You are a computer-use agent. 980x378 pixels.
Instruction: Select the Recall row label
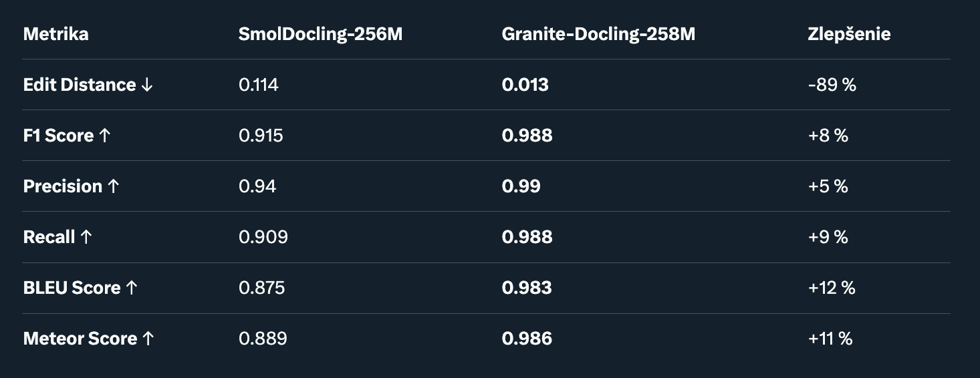57,237
